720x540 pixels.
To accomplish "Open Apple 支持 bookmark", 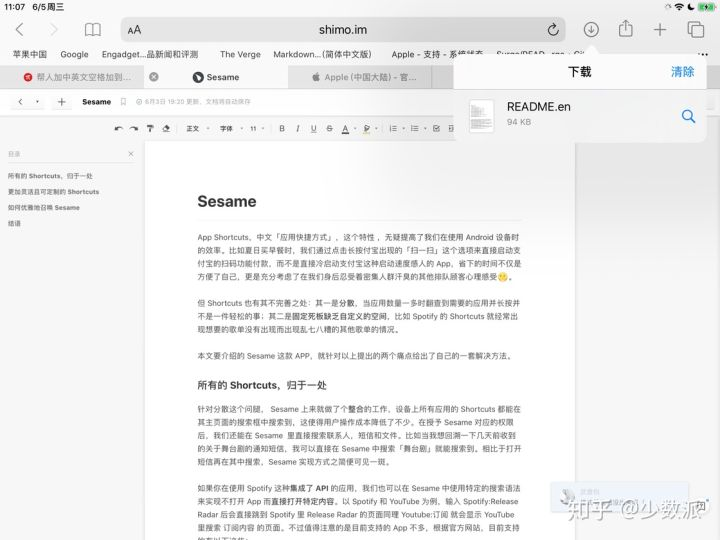I will coord(437,54).
